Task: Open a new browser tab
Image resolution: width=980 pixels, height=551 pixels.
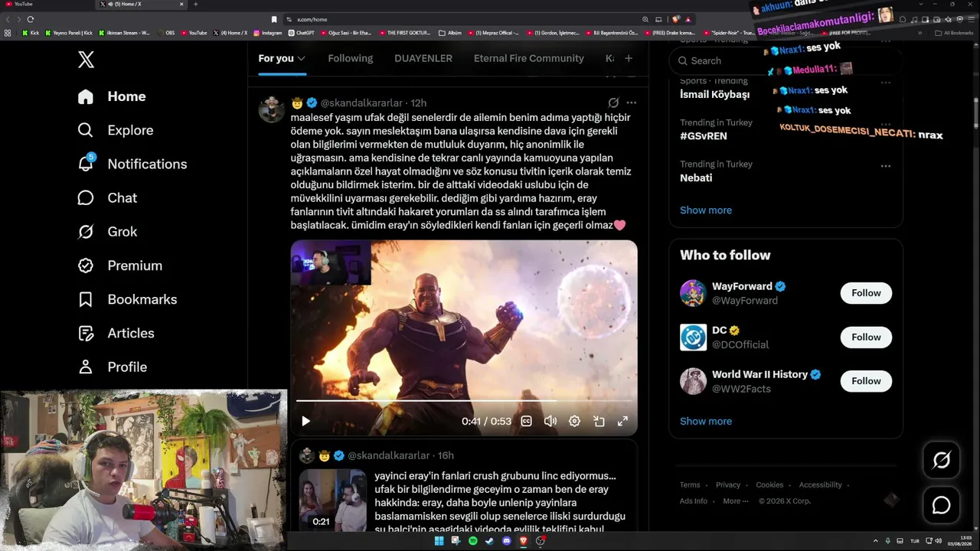Action: [x=196, y=5]
